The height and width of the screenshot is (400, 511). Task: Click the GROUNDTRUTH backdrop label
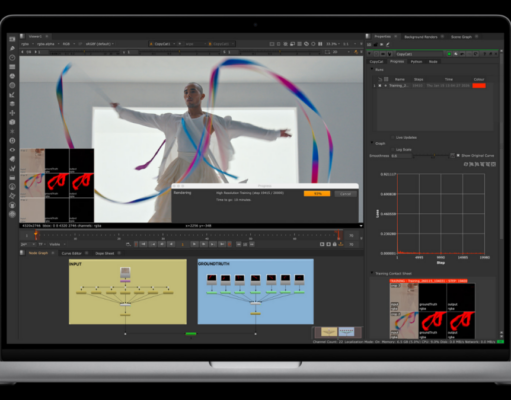214,264
